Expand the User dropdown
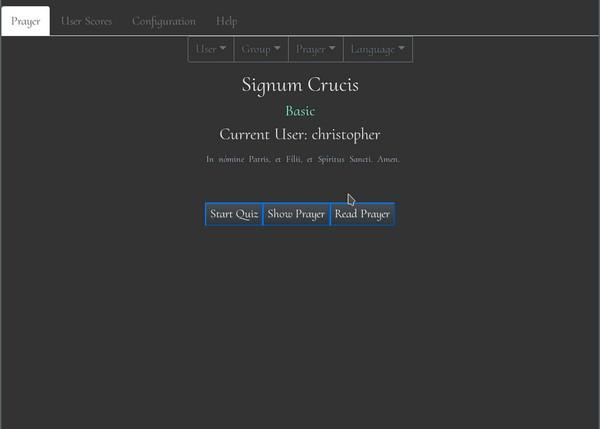 tap(211, 49)
